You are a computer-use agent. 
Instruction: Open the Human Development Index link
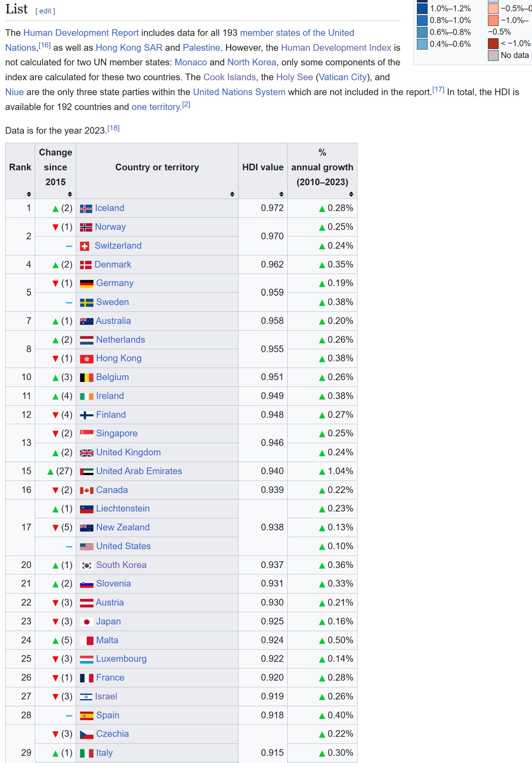(336, 47)
